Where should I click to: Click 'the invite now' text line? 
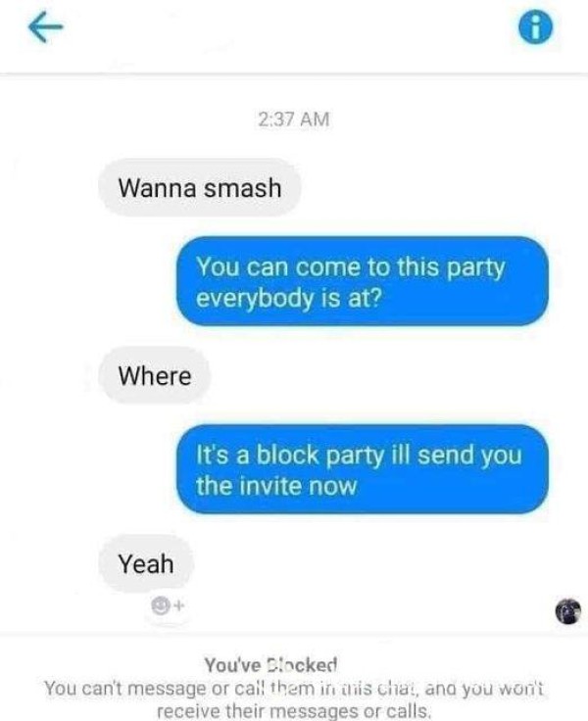(276, 486)
